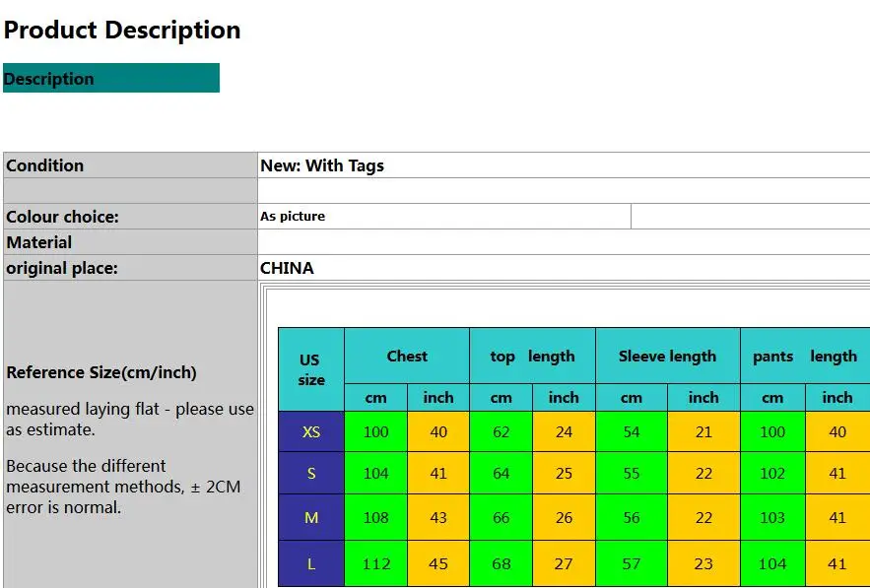Click XS sleeve length cm value "54"
The width and height of the screenshot is (870, 588).
point(632,431)
